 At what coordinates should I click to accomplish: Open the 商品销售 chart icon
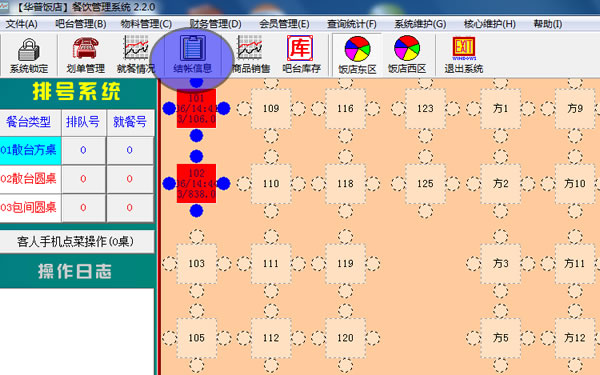click(250, 48)
